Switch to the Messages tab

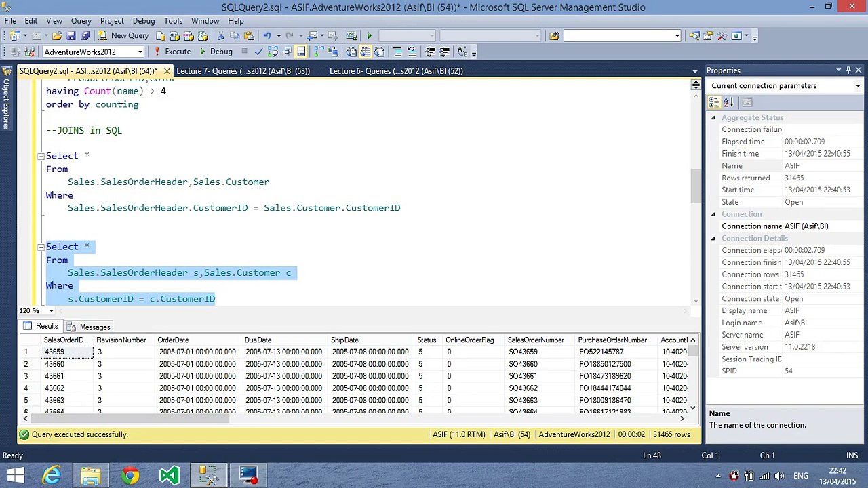click(88, 327)
